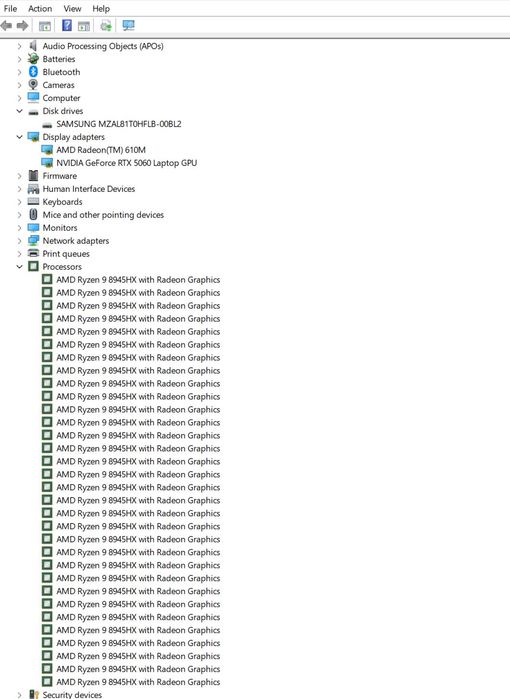Image resolution: width=510 pixels, height=699 pixels.
Task: Open the File menu
Action: (x=10, y=8)
